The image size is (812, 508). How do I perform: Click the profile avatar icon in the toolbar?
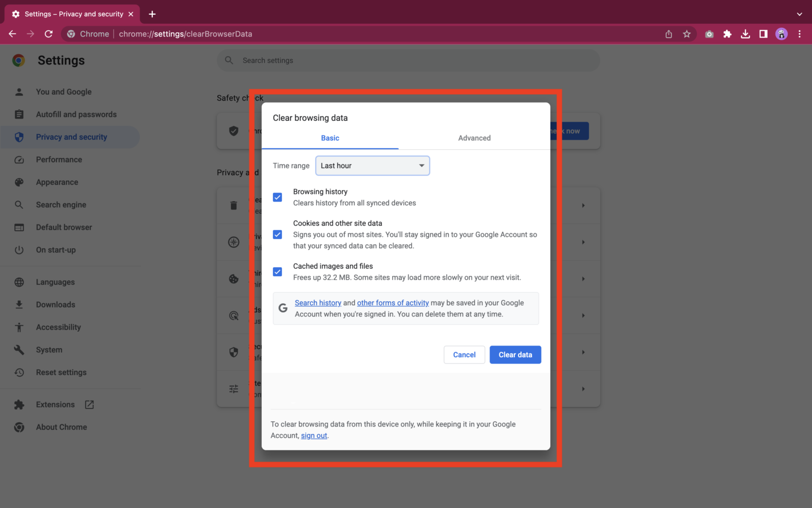click(x=781, y=33)
